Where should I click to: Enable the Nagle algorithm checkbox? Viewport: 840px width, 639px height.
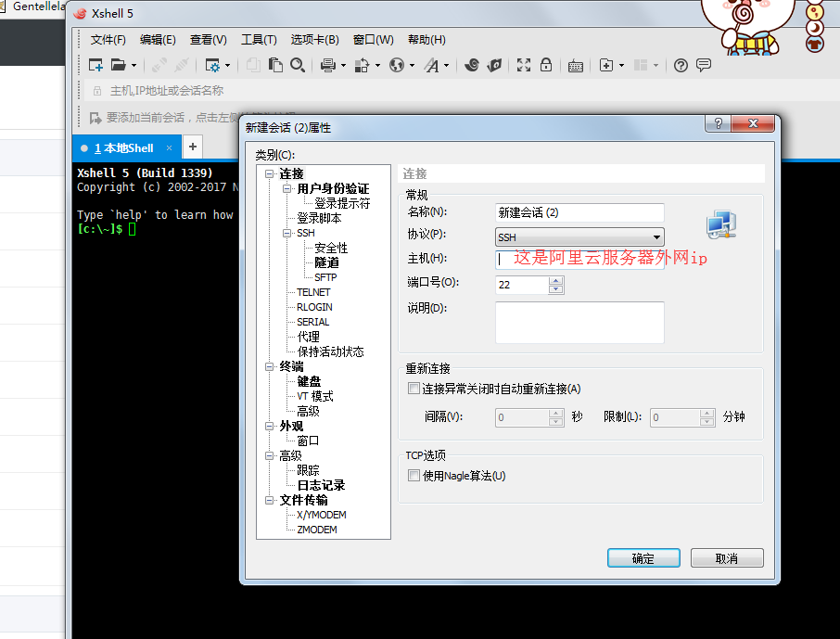[x=414, y=475]
